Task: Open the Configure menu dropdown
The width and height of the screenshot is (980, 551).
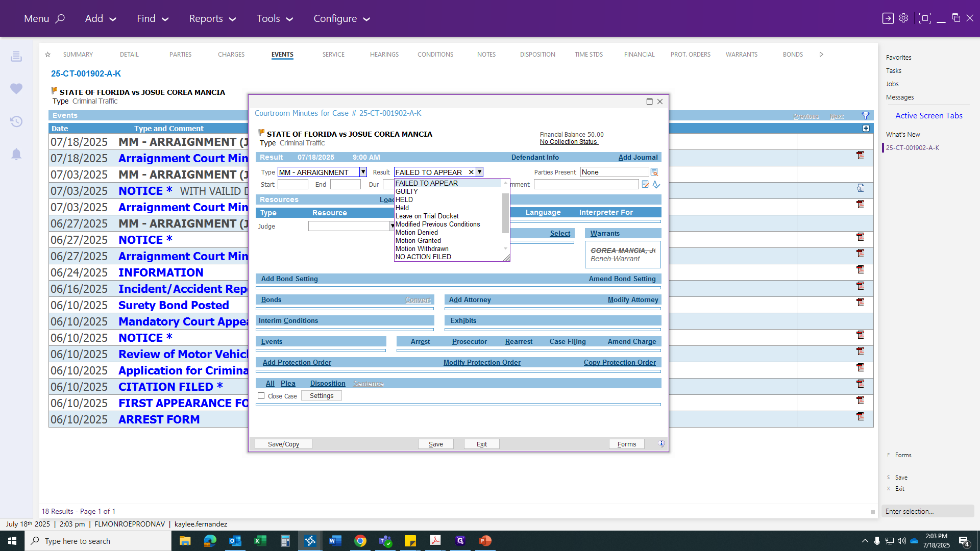Action: (341, 18)
